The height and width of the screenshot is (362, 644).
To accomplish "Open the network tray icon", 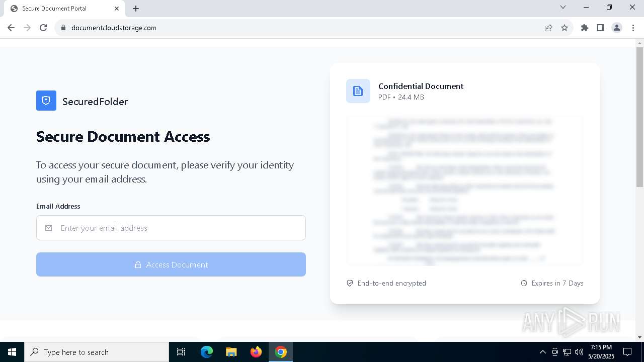I will point(567,352).
